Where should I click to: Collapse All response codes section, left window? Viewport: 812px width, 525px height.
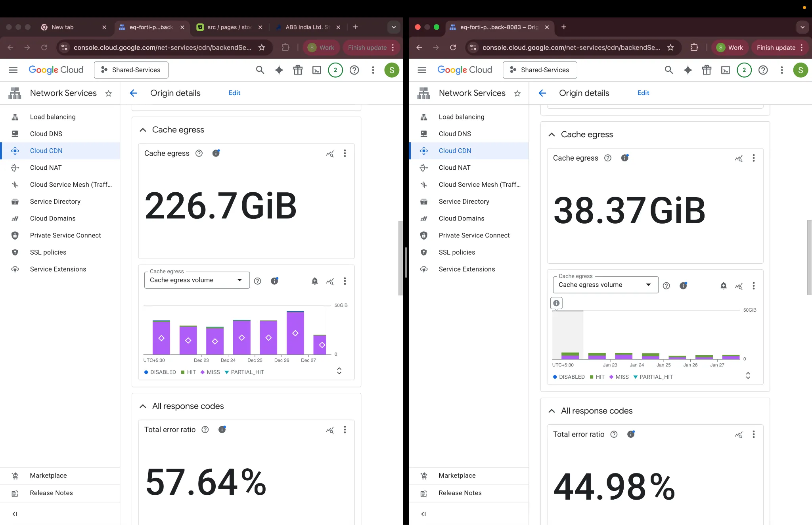[x=143, y=406]
